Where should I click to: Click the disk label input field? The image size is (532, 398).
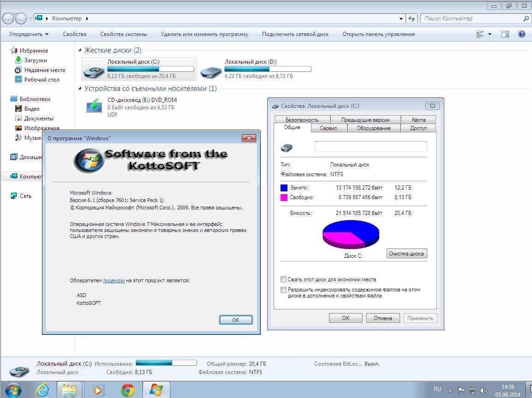coord(371,147)
